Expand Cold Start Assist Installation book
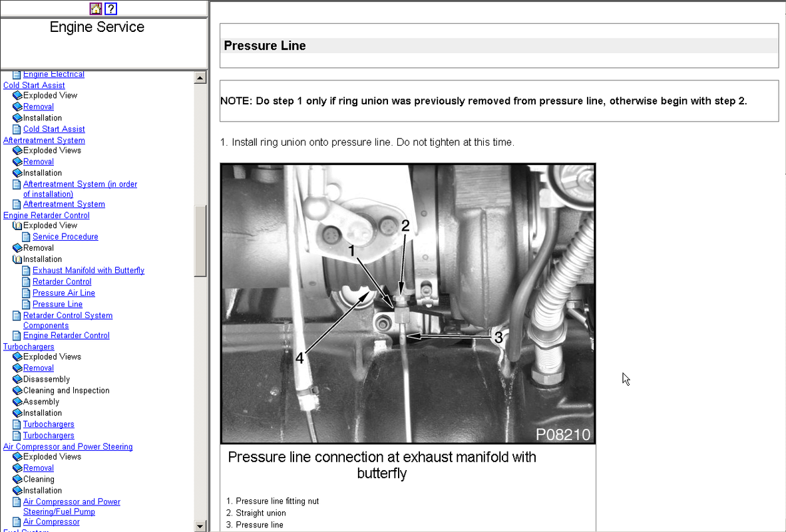 [x=17, y=118]
